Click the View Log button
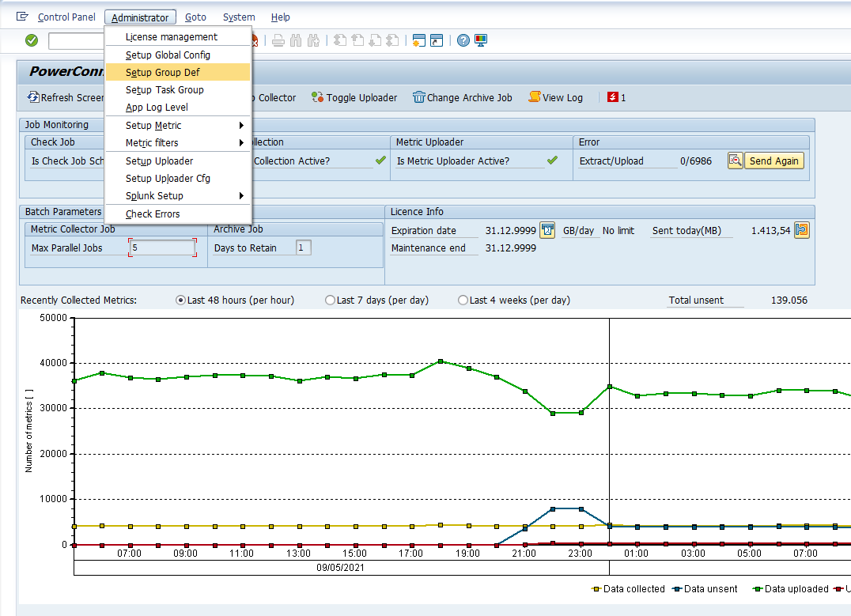The image size is (851, 616). 556,97
